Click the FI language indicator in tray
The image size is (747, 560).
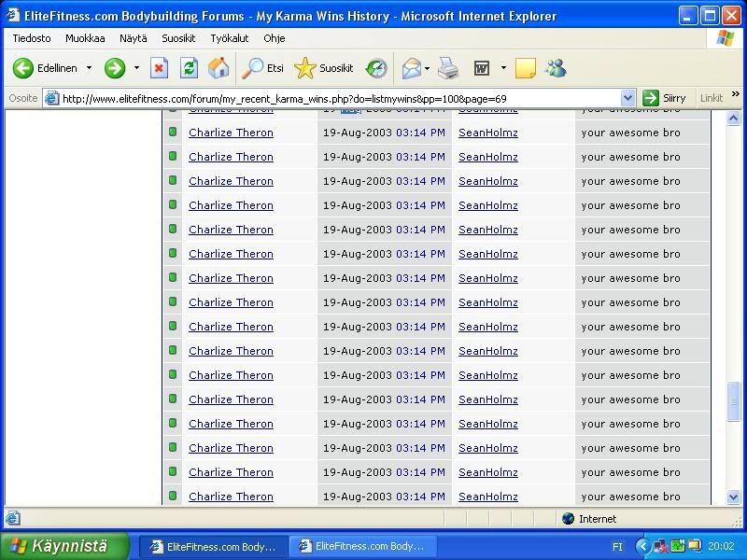(x=617, y=547)
